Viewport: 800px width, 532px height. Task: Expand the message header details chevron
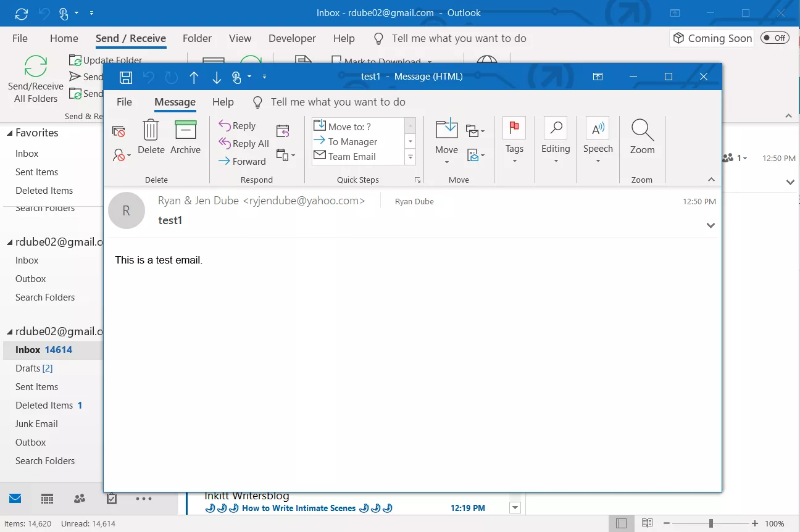click(x=710, y=225)
